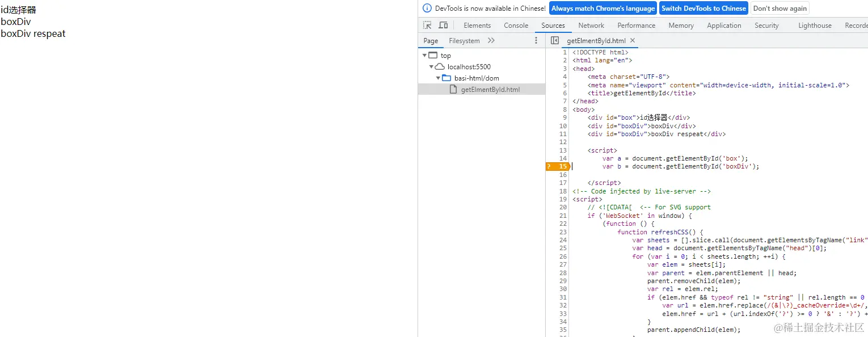Select the localhost:5500 tree label
868x337 pixels.
coord(469,67)
